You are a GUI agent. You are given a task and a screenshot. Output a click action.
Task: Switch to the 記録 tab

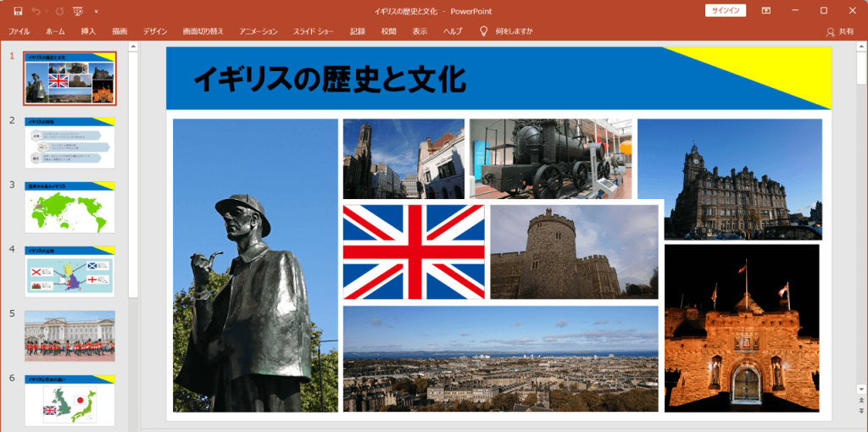pos(358,31)
